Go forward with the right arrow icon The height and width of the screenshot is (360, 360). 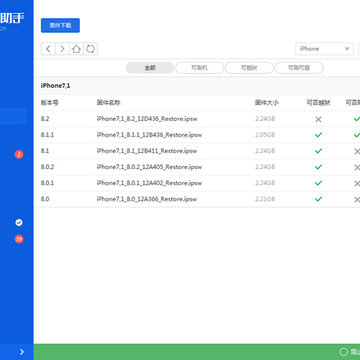click(x=62, y=49)
